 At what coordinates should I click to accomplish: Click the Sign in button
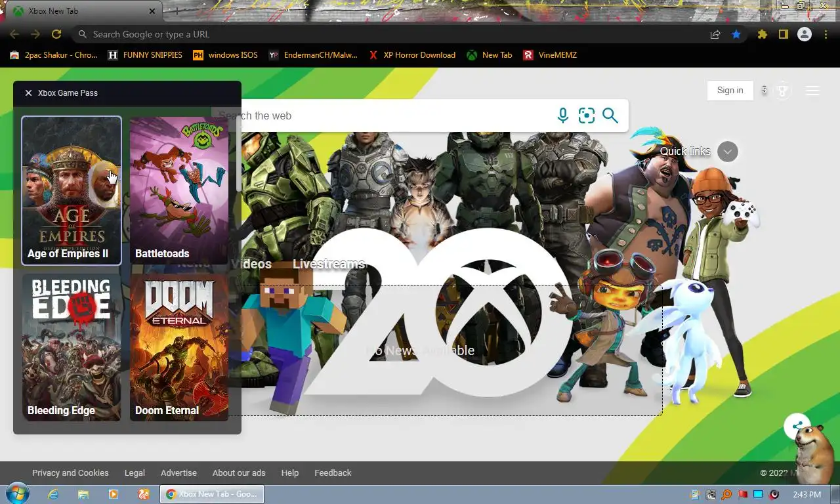tap(730, 91)
